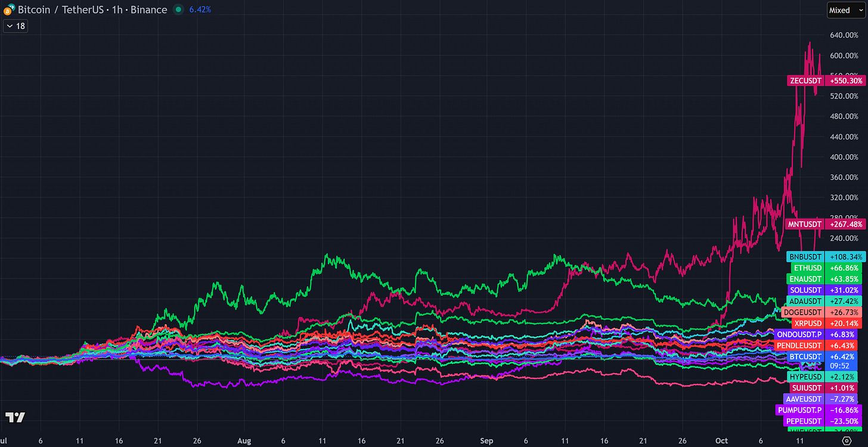Select the ZECUSDT price scale label
This screenshot has height=447, width=868.
tap(805, 80)
